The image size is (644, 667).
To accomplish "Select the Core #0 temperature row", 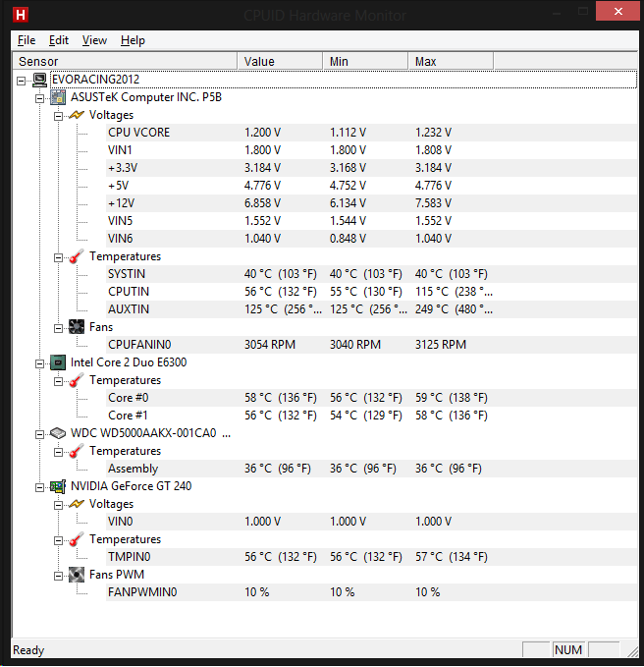I will point(371,398).
